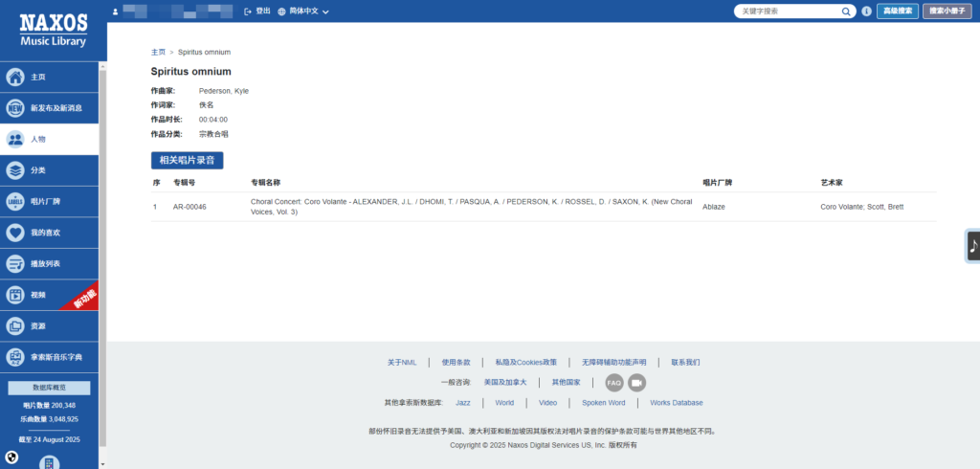The height and width of the screenshot is (469, 980).
Task: Open the language dropdown 简体中文
Action: [302, 11]
